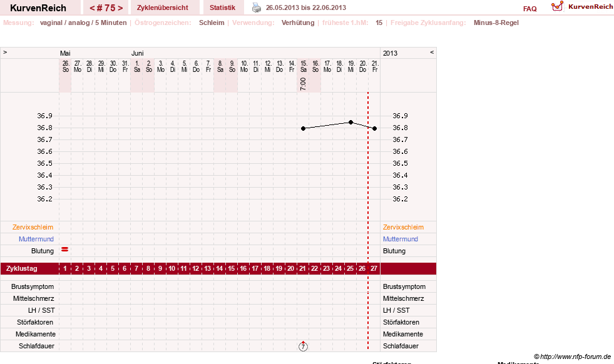Open the Zyklenübersicht tab

tap(163, 8)
